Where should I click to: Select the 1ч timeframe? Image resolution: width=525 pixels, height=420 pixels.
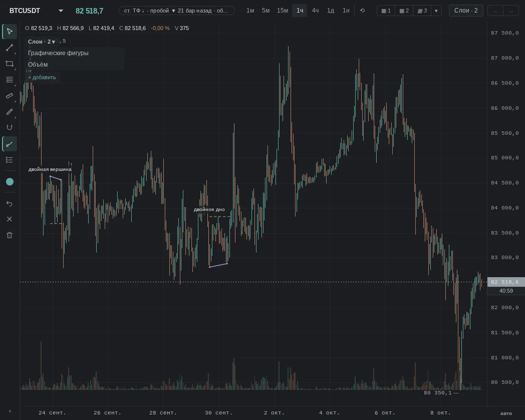pos(300,11)
